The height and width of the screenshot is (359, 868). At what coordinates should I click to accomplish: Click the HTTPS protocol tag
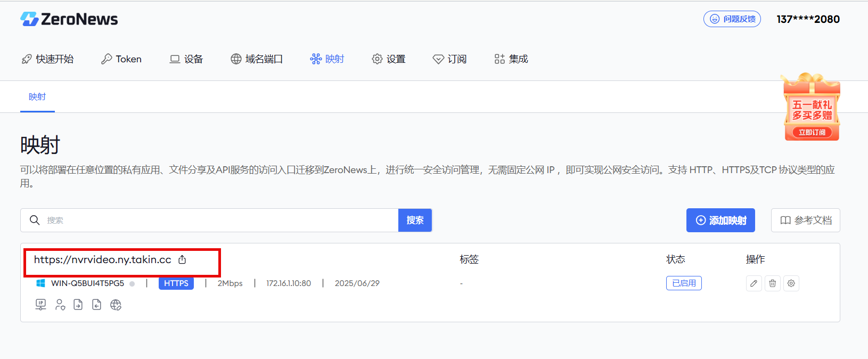(176, 283)
